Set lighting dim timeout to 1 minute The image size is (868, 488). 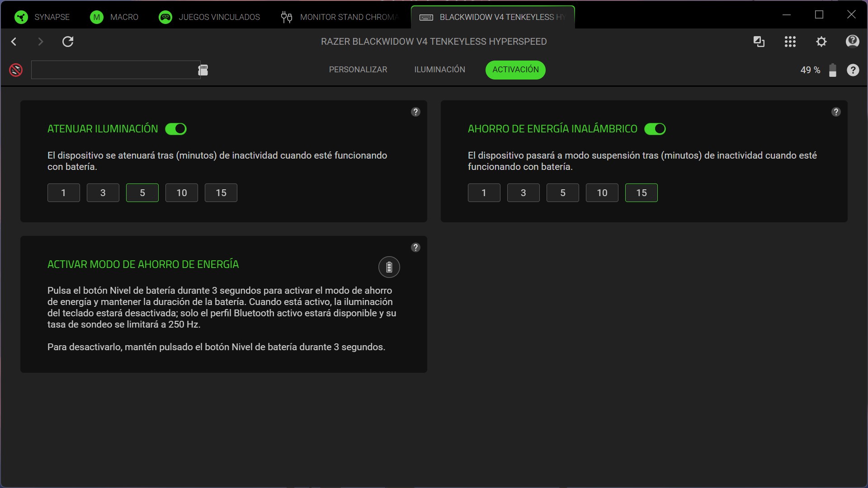click(64, 193)
